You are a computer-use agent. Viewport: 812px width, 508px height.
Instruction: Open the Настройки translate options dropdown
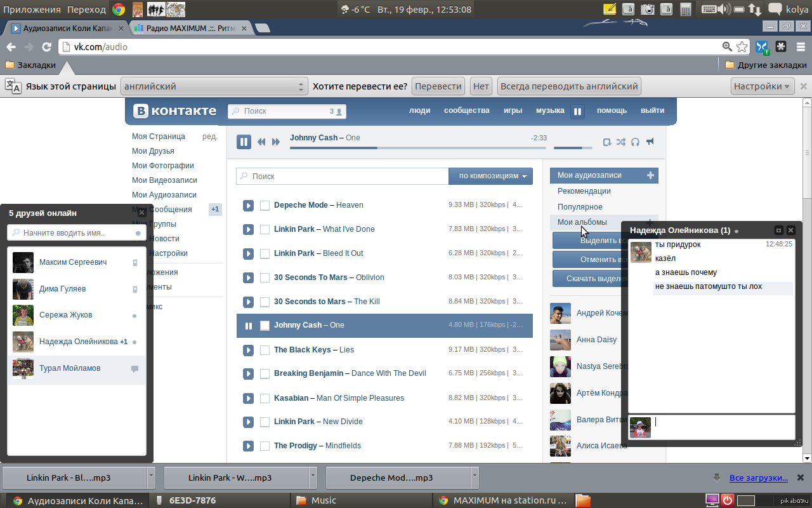click(x=762, y=86)
